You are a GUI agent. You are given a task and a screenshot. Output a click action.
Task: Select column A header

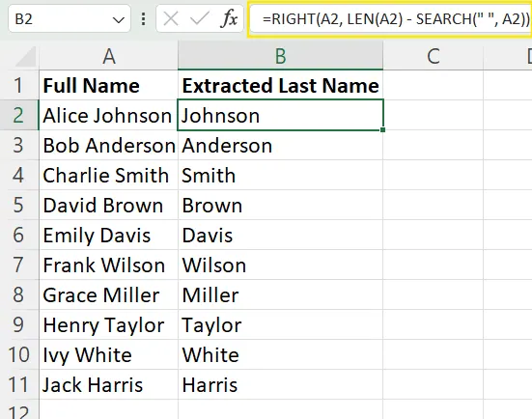tap(108, 56)
